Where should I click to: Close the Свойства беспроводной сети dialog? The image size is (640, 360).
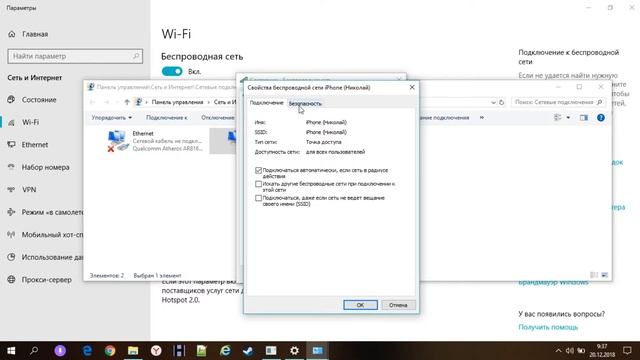pyautogui.click(x=412, y=87)
